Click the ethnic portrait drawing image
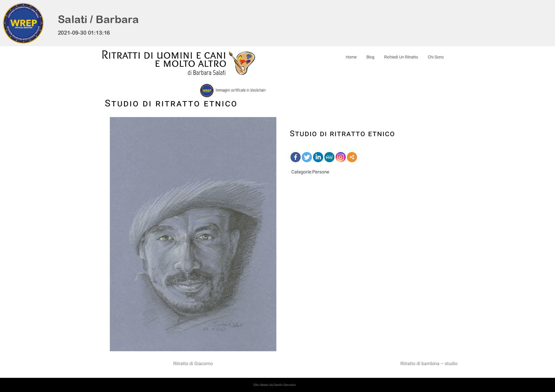This screenshot has height=392, width=555. [193, 234]
